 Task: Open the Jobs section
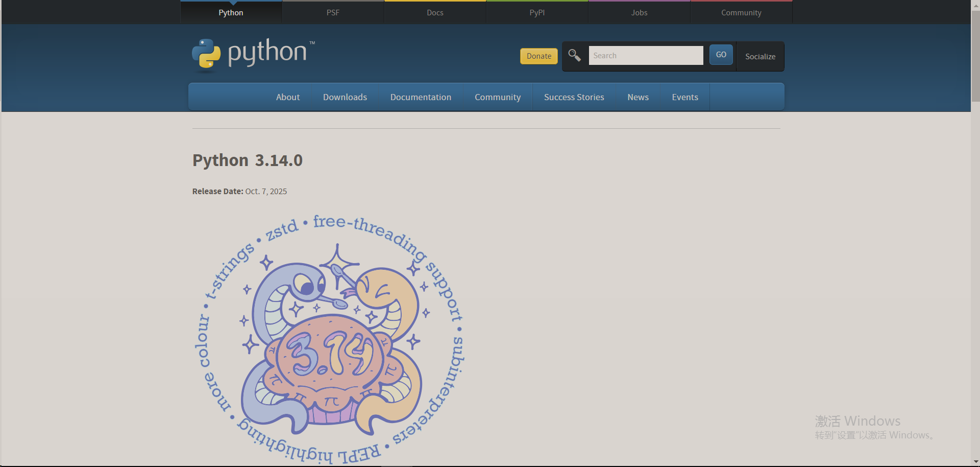pyautogui.click(x=639, y=12)
